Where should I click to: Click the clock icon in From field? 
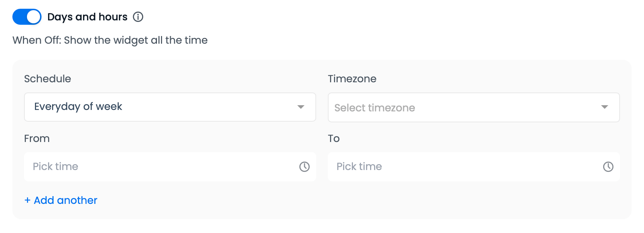pos(305,167)
